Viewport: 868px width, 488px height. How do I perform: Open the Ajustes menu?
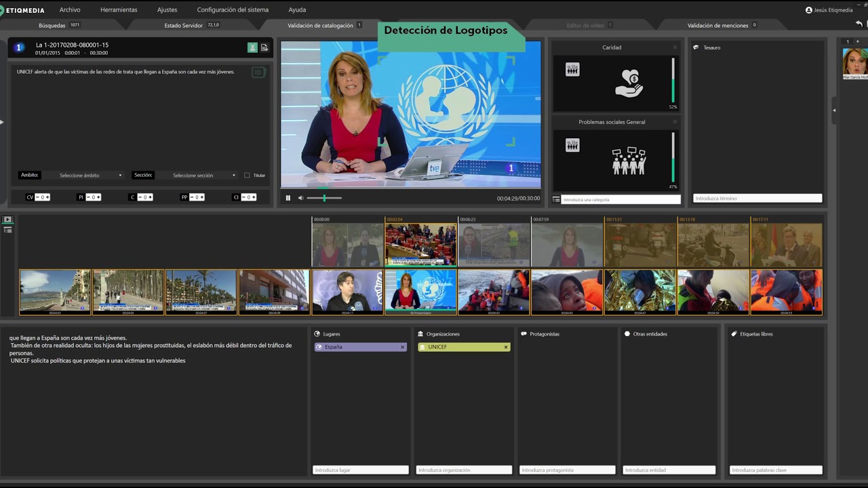(167, 9)
